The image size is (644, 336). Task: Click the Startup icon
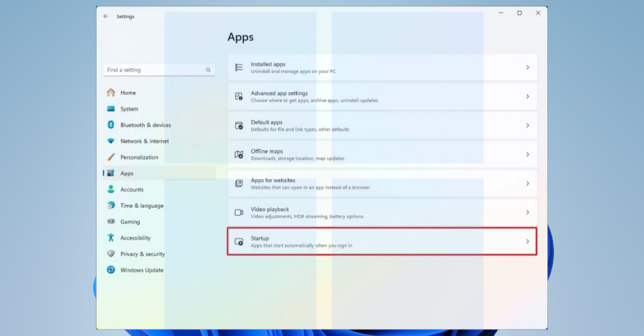coord(238,242)
